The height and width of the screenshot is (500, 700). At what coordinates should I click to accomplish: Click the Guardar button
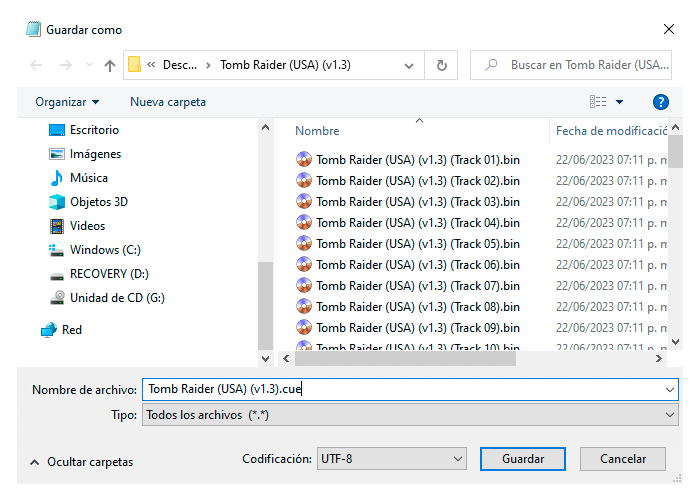click(523, 459)
